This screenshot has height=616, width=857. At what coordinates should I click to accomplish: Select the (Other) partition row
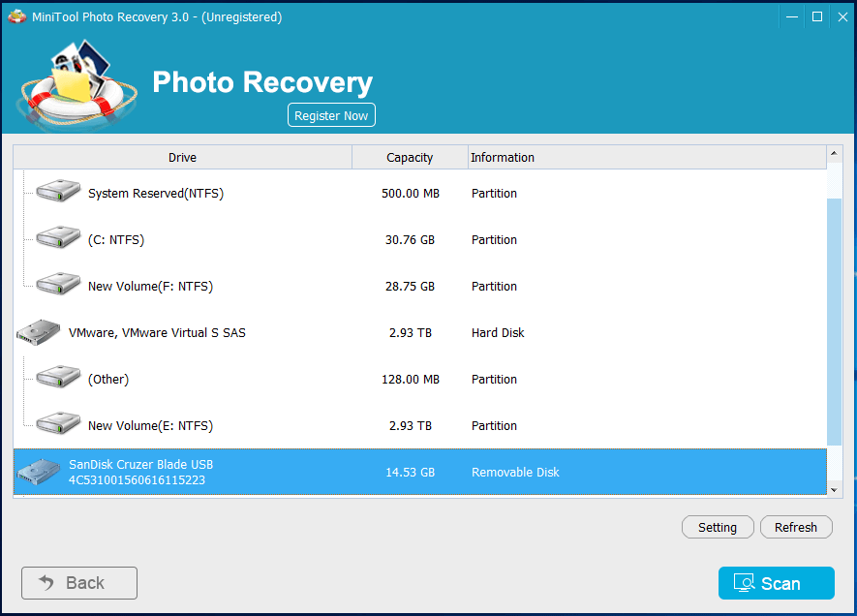419,380
